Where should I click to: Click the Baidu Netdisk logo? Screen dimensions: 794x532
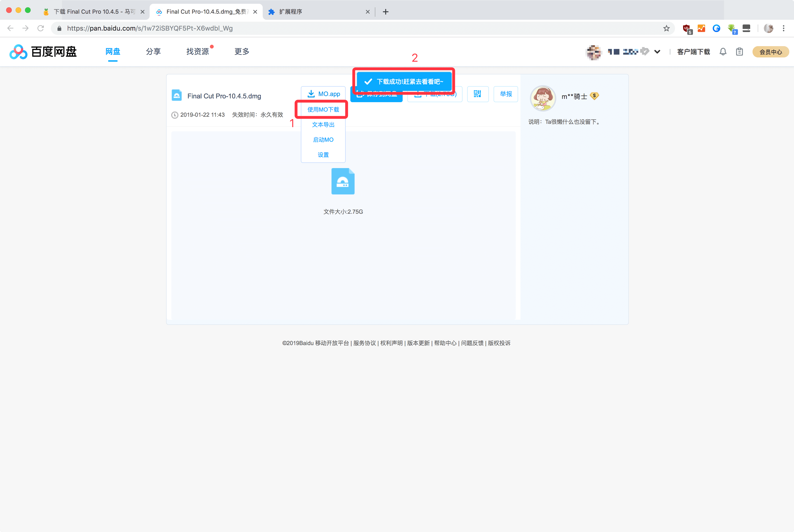pyautogui.click(x=43, y=52)
